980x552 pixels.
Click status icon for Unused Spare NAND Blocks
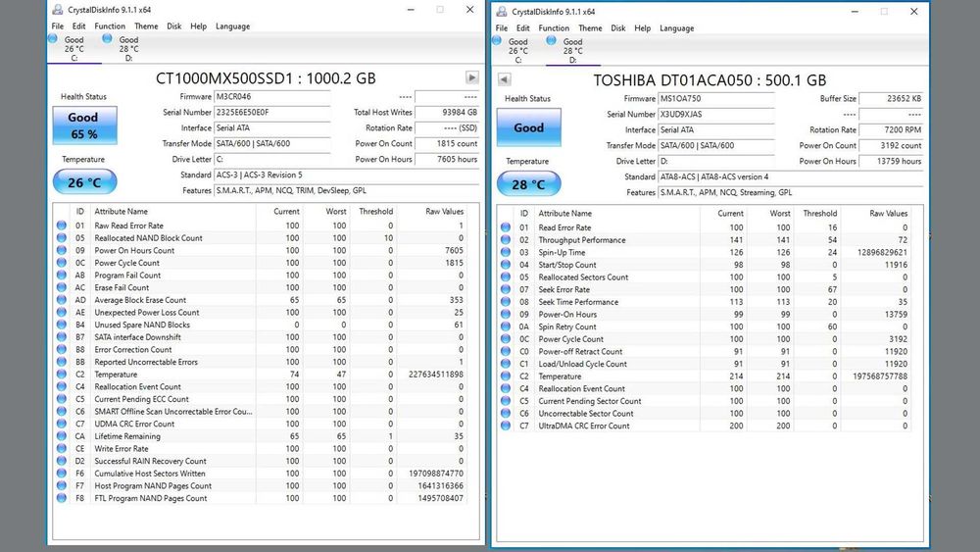click(x=61, y=325)
